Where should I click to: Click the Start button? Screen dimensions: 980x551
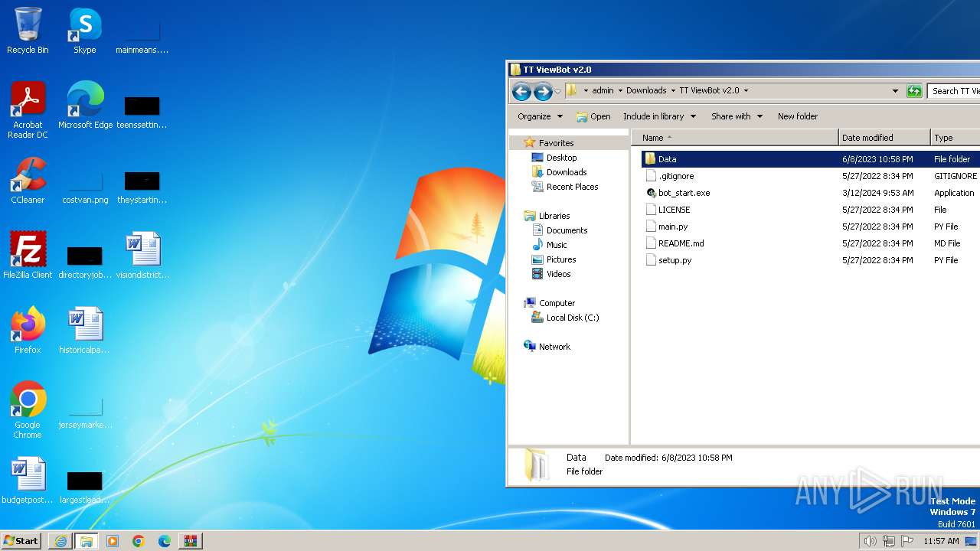point(21,540)
